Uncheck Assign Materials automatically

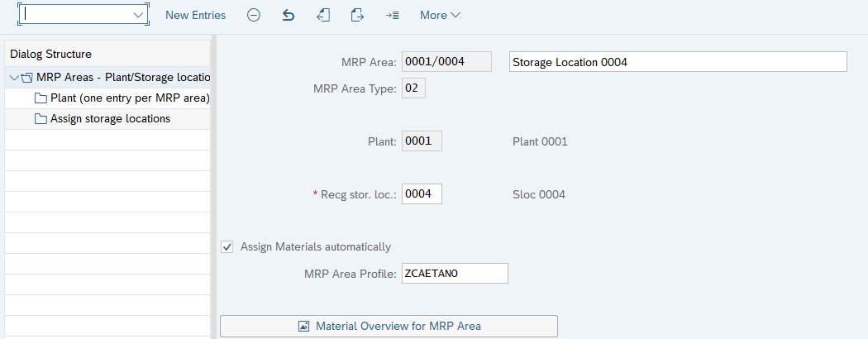[x=227, y=247]
